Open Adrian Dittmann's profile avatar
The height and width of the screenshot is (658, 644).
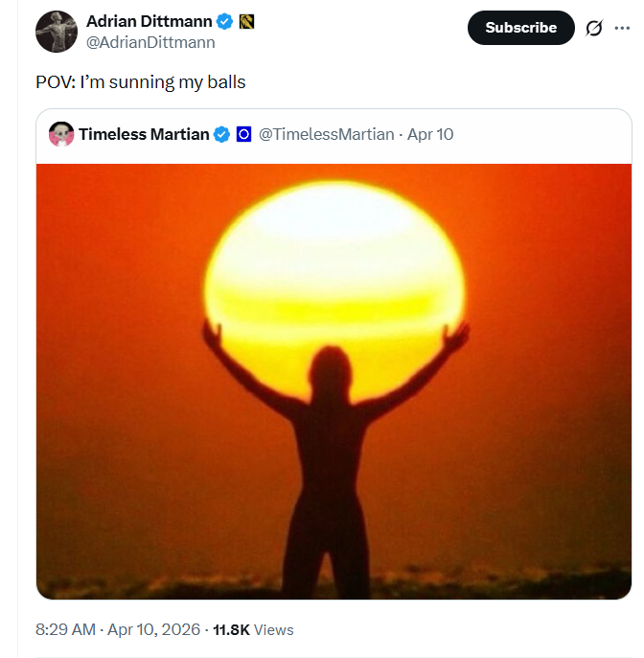(x=56, y=32)
